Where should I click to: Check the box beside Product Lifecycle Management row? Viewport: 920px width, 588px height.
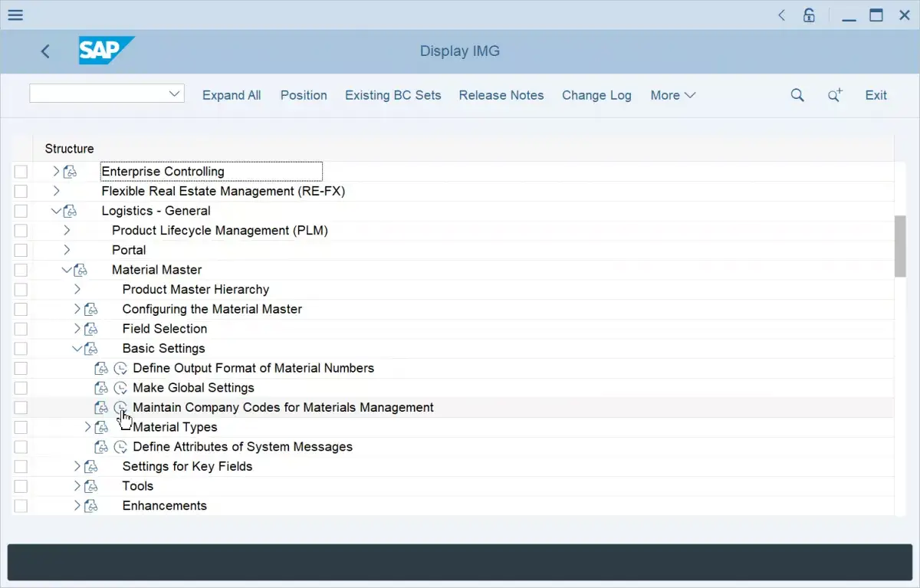point(21,231)
